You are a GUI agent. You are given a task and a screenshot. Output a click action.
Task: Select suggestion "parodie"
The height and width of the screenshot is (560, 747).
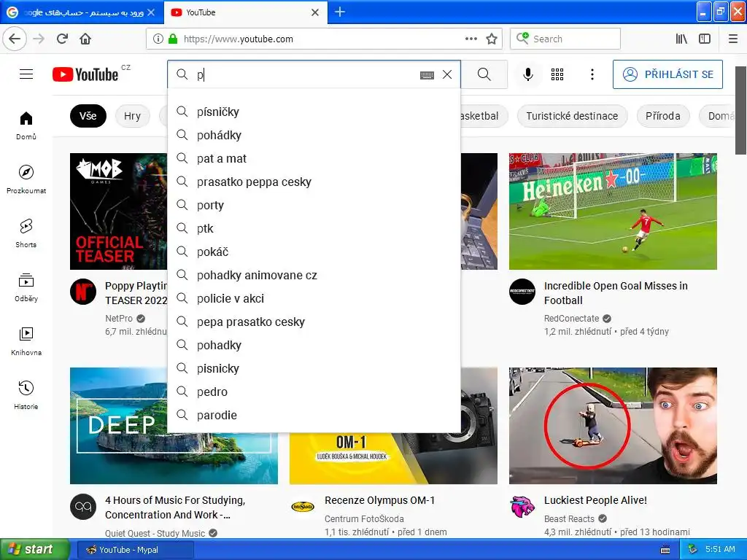coord(314,415)
